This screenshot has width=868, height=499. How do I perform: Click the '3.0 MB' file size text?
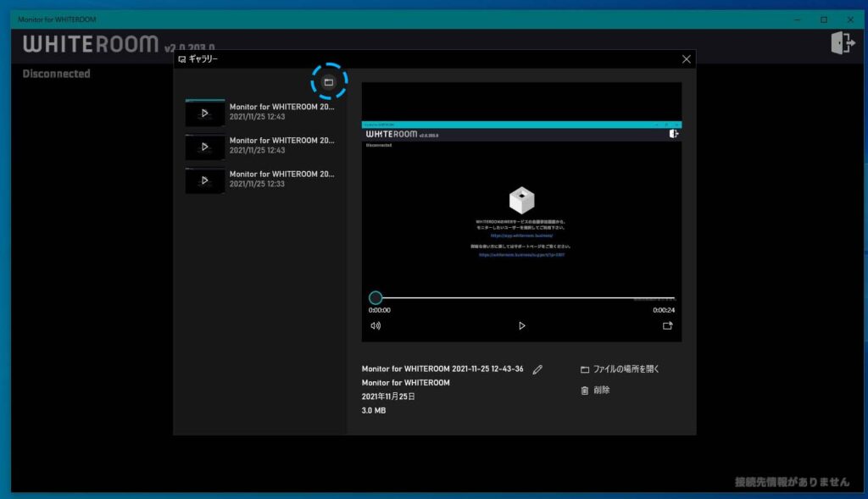point(374,411)
